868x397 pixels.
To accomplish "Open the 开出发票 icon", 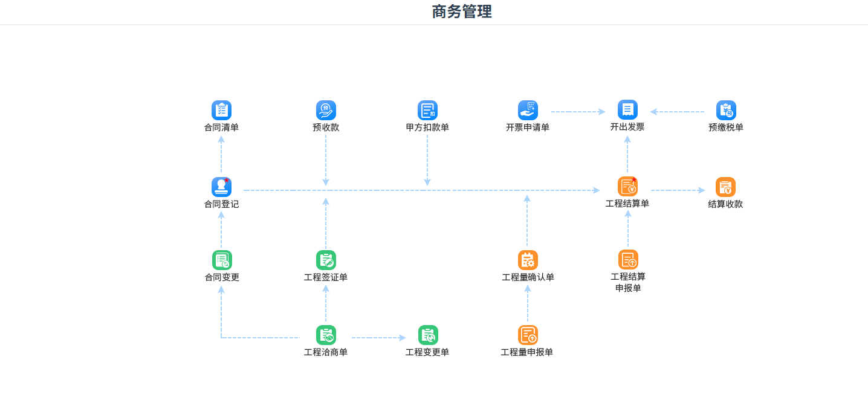I will coord(627,109).
